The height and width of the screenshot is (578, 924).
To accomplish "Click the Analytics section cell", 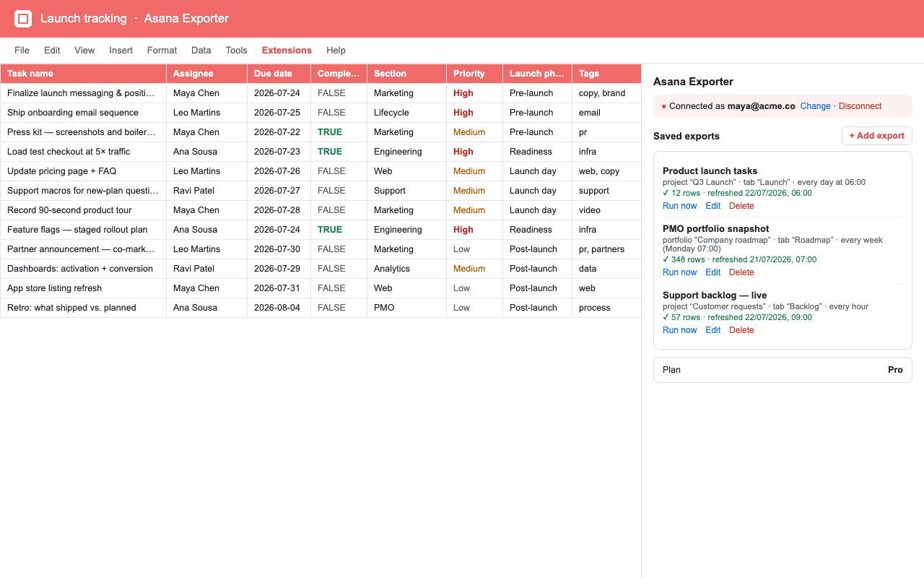I will [x=406, y=269].
